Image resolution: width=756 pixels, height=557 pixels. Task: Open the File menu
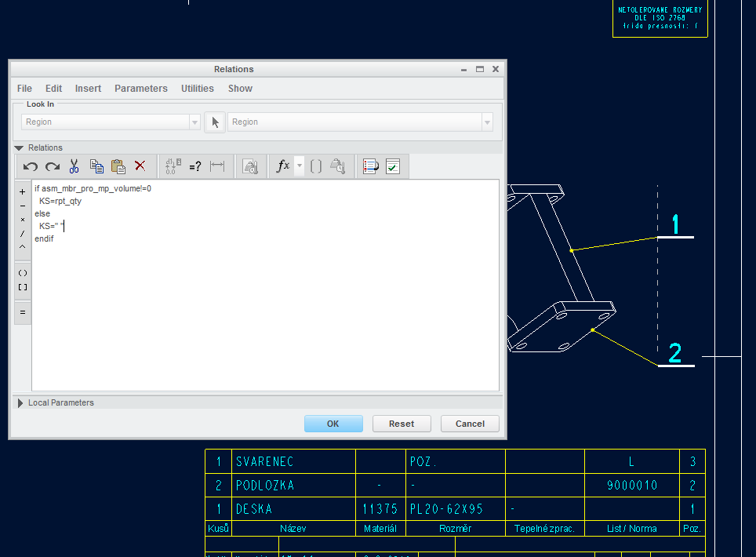pos(24,88)
